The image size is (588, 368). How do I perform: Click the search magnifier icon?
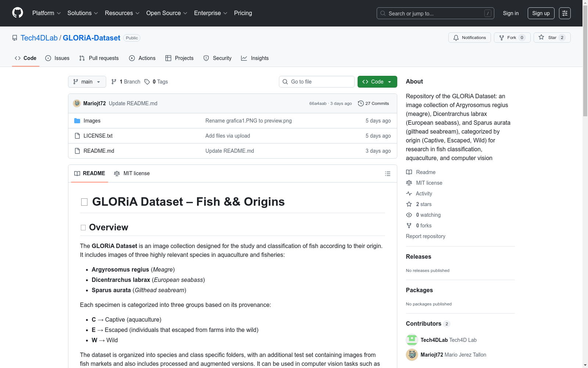pos(383,13)
